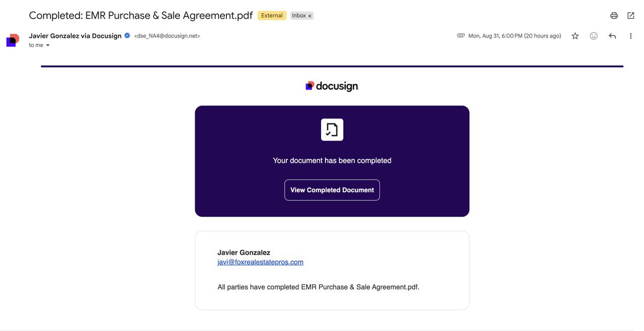Click sender address dse_NA4@docusign.net
Screen dimensions: 644x331
167,36
